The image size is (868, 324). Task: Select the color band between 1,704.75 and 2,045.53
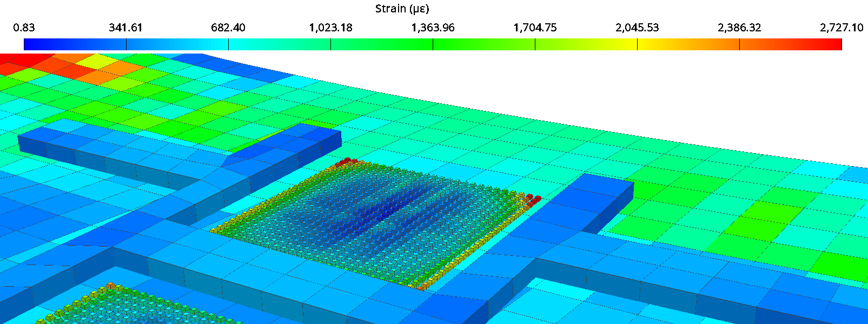click(586, 44)
